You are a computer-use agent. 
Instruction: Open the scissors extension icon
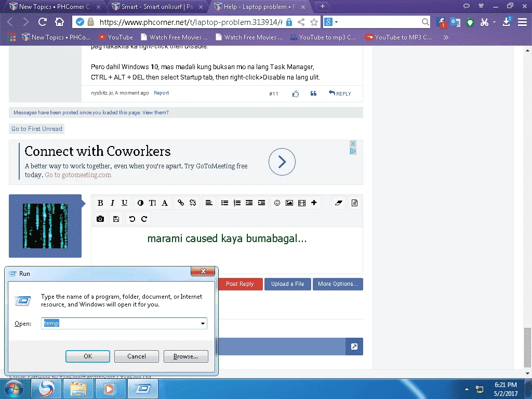[485, 22]
